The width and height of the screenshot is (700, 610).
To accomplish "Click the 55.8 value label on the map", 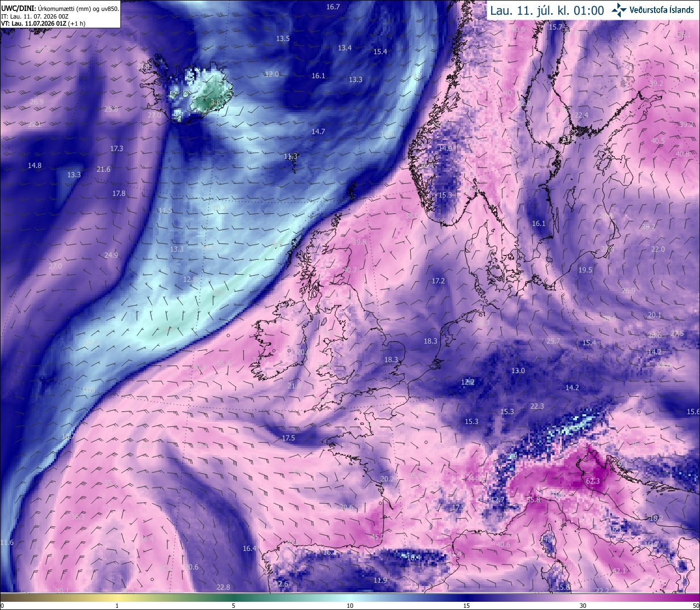I will (x=533, y=499).
